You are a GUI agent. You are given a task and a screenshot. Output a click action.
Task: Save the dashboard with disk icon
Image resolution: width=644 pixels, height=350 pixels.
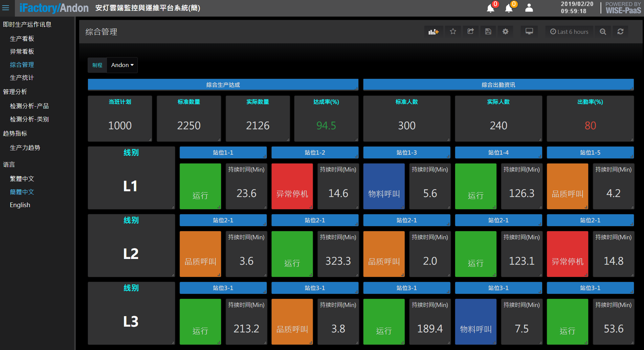tap(488, 31)
